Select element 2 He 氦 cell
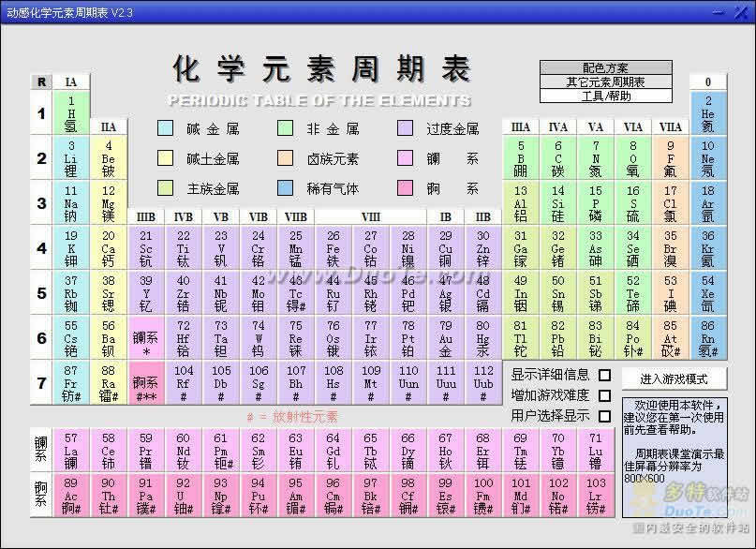Screen dimensions: 756x549 (708, 112)
